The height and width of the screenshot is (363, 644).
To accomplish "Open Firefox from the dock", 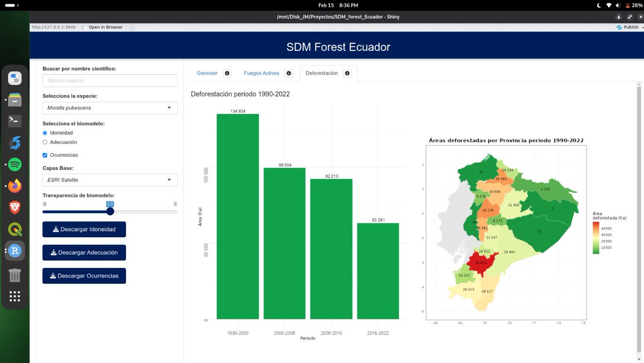I will click(14, 186).
